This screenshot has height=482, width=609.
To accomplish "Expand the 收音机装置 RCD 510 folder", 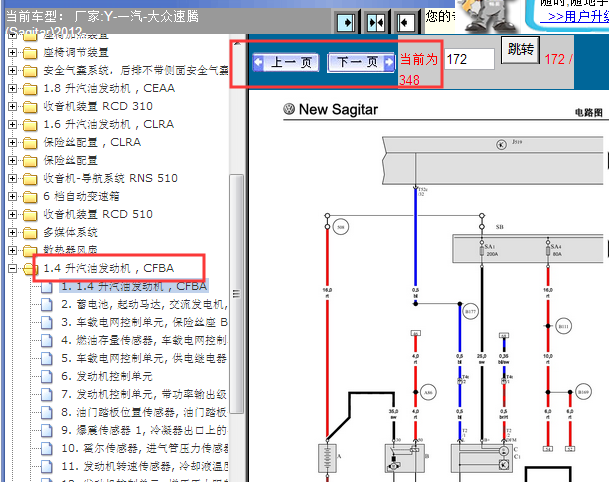I will click(x=12, y=214).
